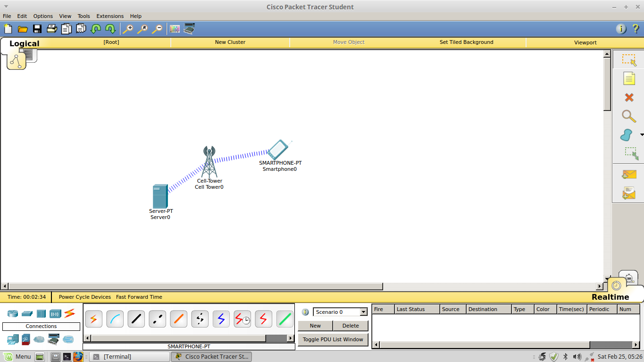
Task: Choose the Copper Straight-Through cable
Action: pos(136,319)
